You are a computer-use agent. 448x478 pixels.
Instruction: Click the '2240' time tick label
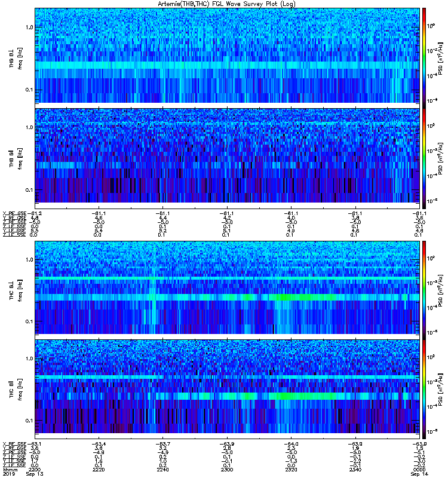click(x=162, y=470)
